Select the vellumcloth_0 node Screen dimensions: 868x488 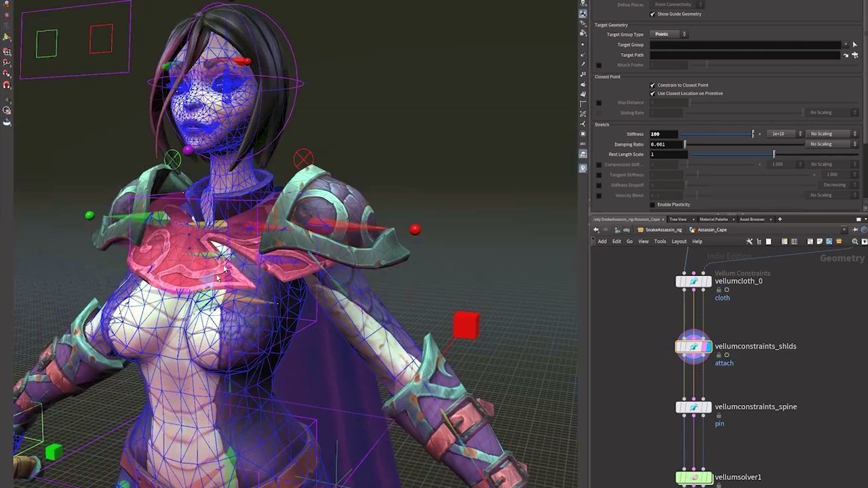tap(694, 281)
